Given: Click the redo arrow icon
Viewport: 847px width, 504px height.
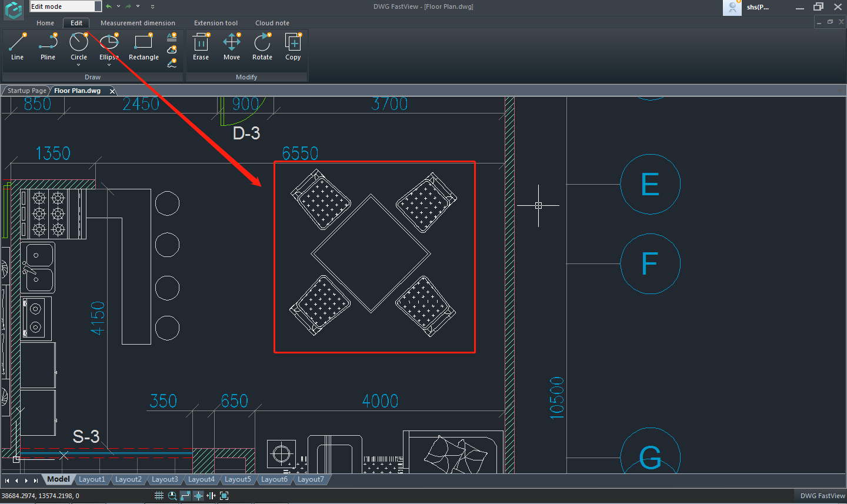Looking at the screenshot, I should tap(128, 6).
